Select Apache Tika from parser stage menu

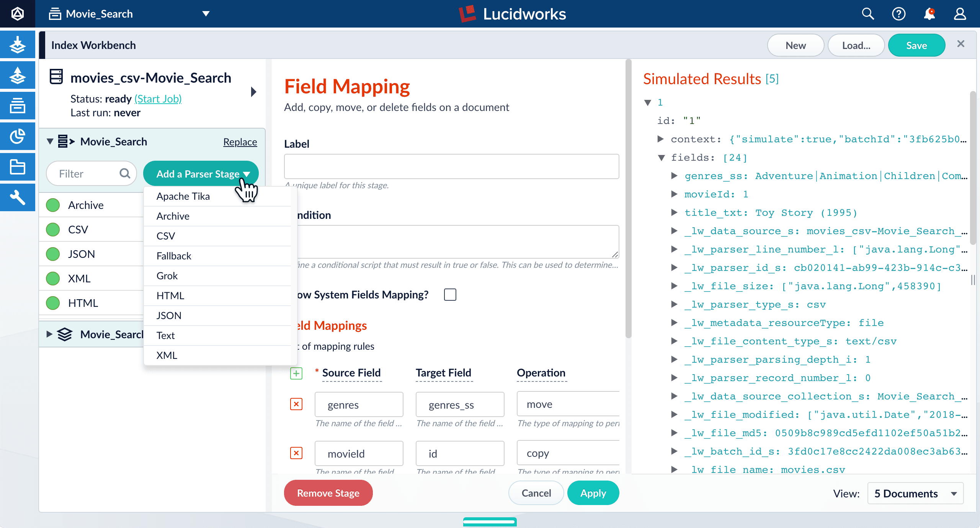click(183, 196)
